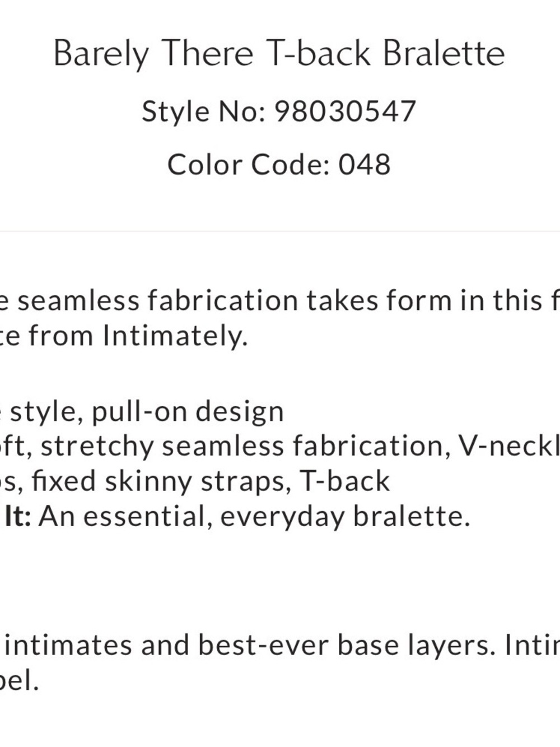Viewport: 560px width, 747px height.
Task: Click the truncated V-neckl text
Action: [x=508, y=446]
